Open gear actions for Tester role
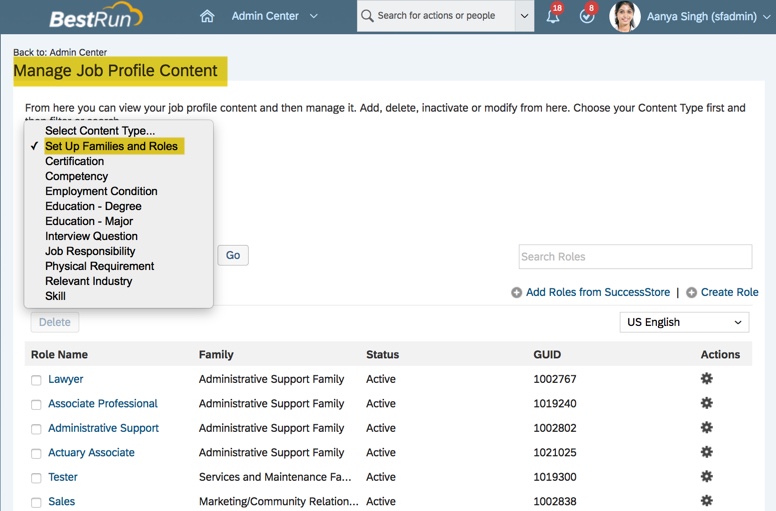776x511 pixels. [706, 477]
